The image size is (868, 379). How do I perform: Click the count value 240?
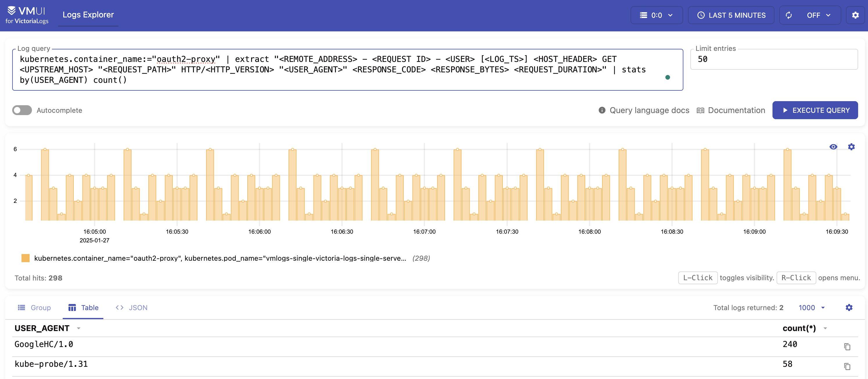click(x=790, y=344)
